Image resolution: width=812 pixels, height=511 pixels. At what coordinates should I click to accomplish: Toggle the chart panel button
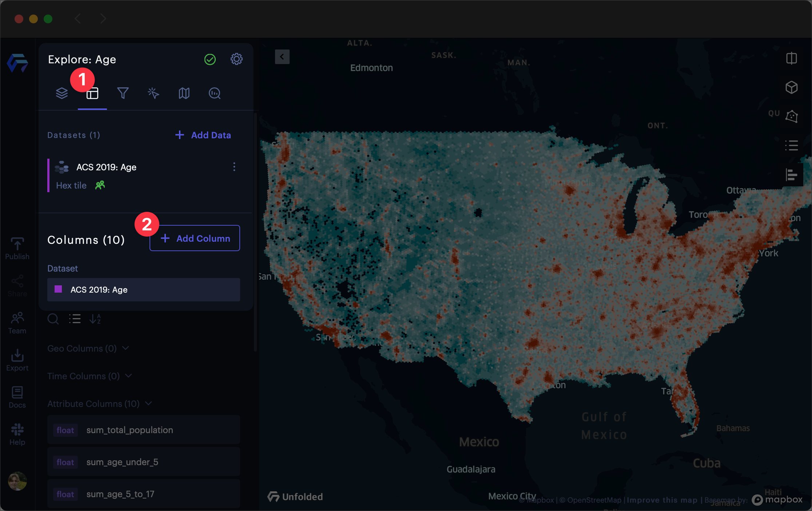(792, 175)
